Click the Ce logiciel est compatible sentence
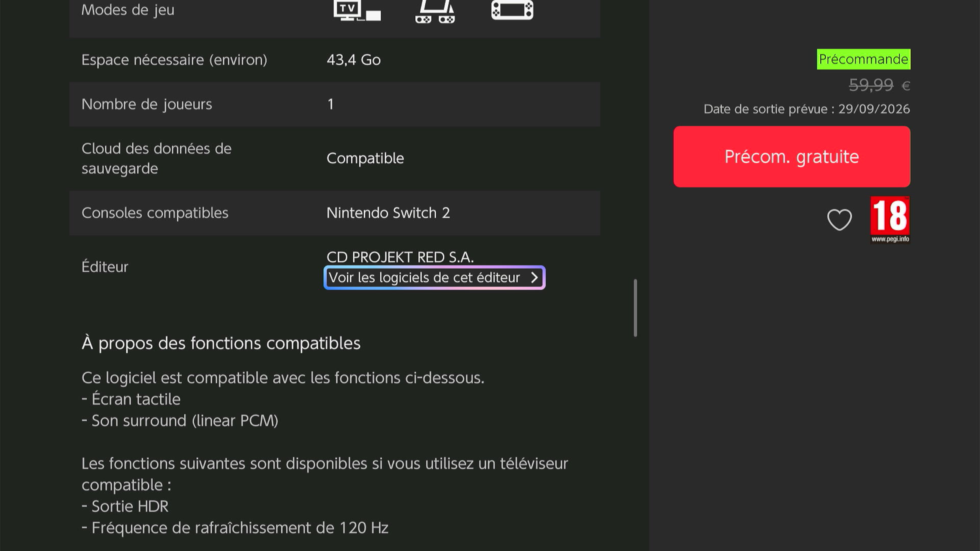This screenshot has height=551, width=980. [283, 378]
